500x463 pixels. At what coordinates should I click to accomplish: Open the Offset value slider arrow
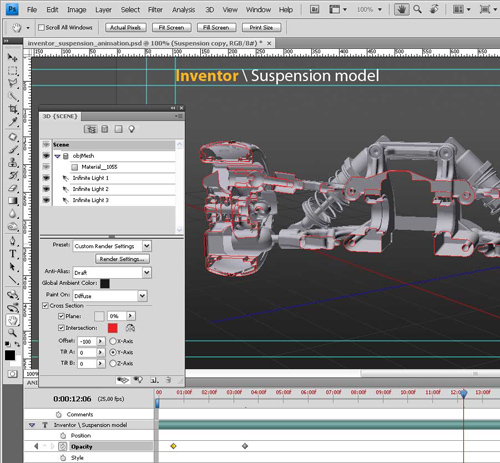(x=100, y=341)
